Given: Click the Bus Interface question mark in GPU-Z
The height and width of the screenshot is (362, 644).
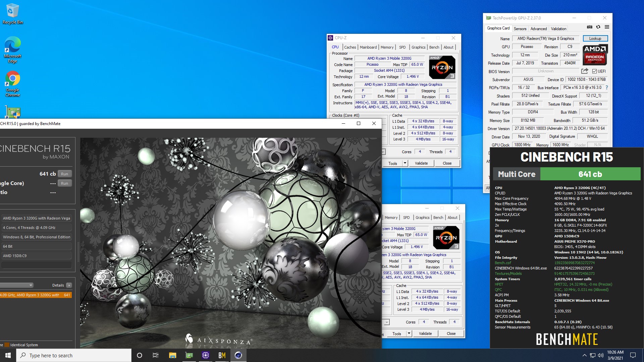Looking at the screenshot, I should [606, 87].
